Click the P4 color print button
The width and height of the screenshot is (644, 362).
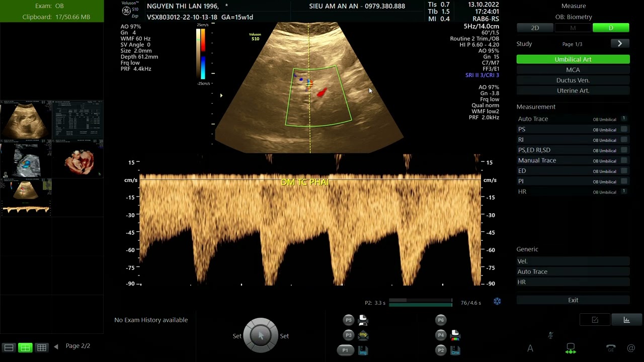[441, 335]
